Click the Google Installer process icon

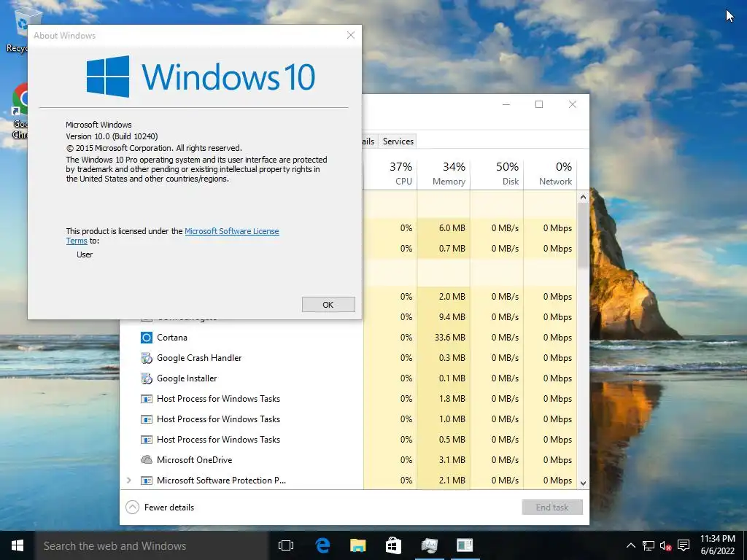click(146, 378)
